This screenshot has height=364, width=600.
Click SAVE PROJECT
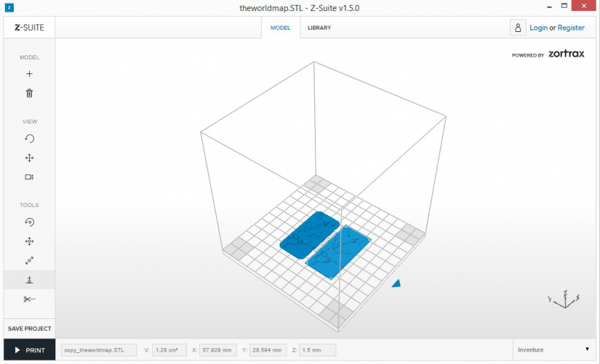coord(30,328)
